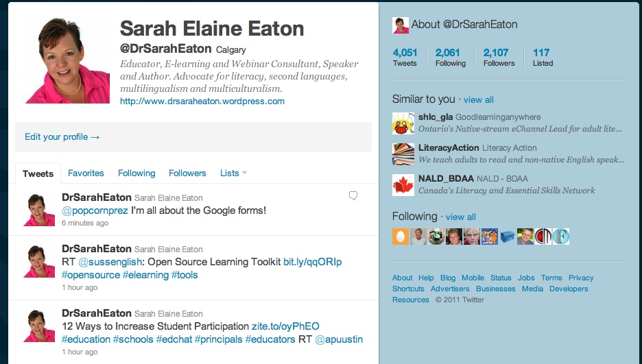Click the small avatar beside About @DrSarahEaton
This screenshot has height=364, width=642.
(x=401, y=25)
